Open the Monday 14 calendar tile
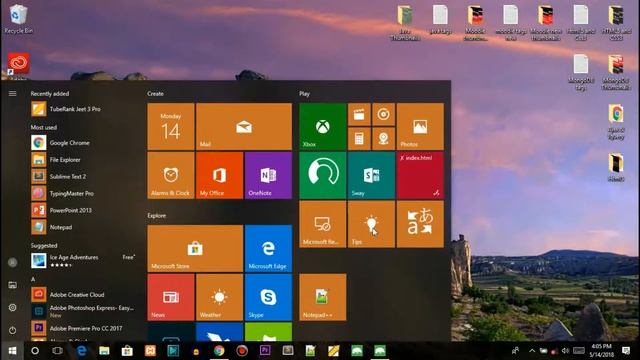Viewport: 640px width, 360px height. coord(171,127)
